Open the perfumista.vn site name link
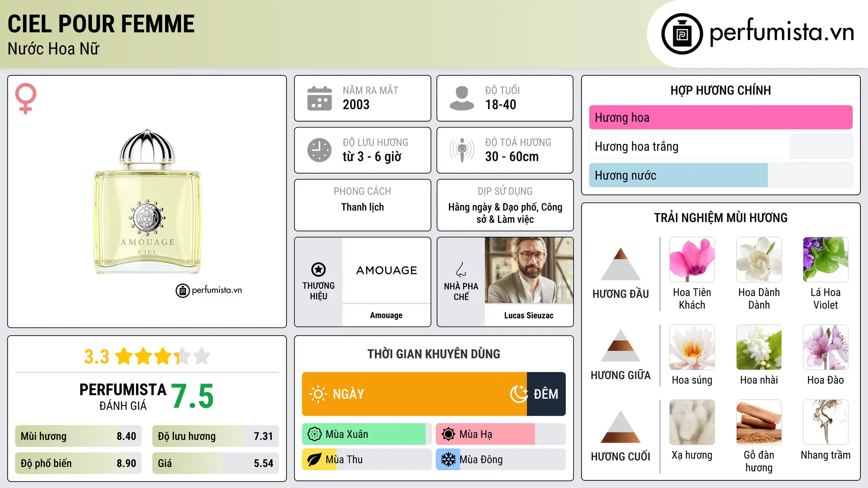The height and width of the screenshot is (488, 868). tap(782, 32)
